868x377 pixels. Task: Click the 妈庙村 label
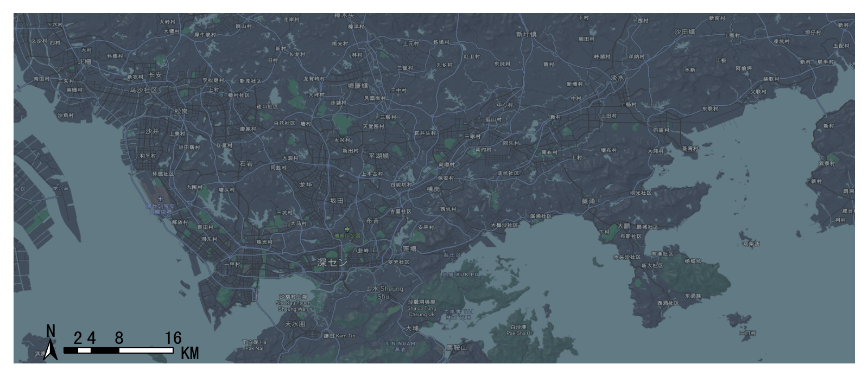[x=661, y=130]
